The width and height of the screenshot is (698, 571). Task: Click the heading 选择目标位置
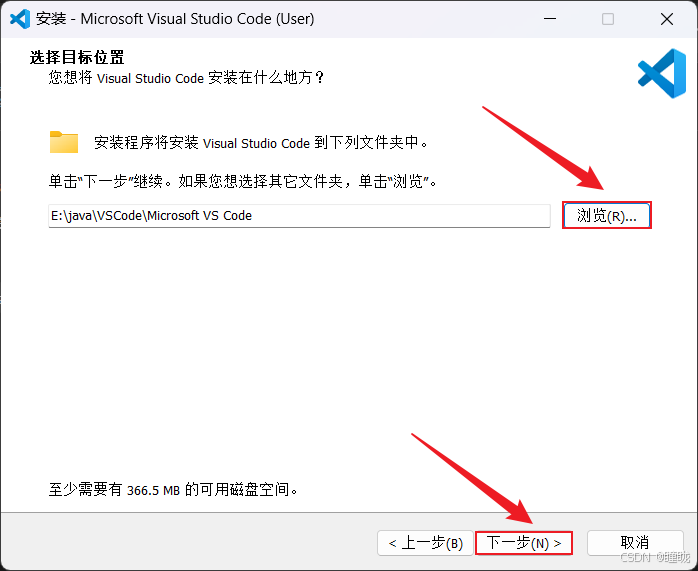pos(77,57)
